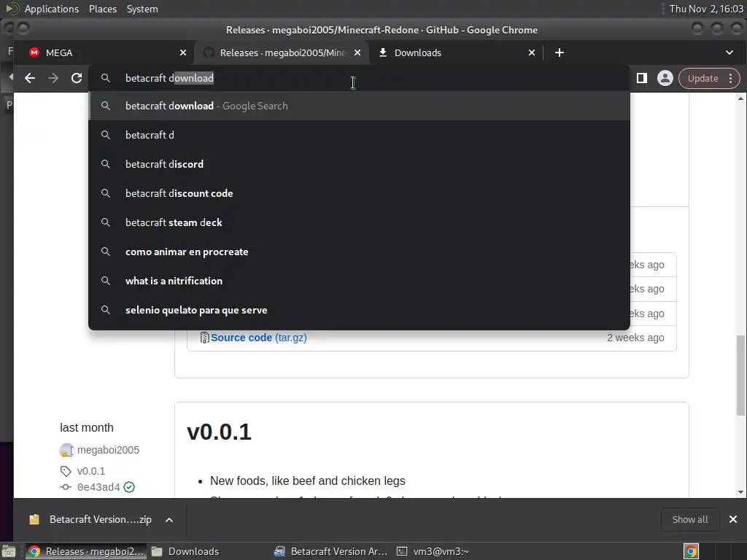The width and height of the screenshot is (747, 560).
Task: Click the zip file icon in downloads bar
Action: click(x=34, y=519)
